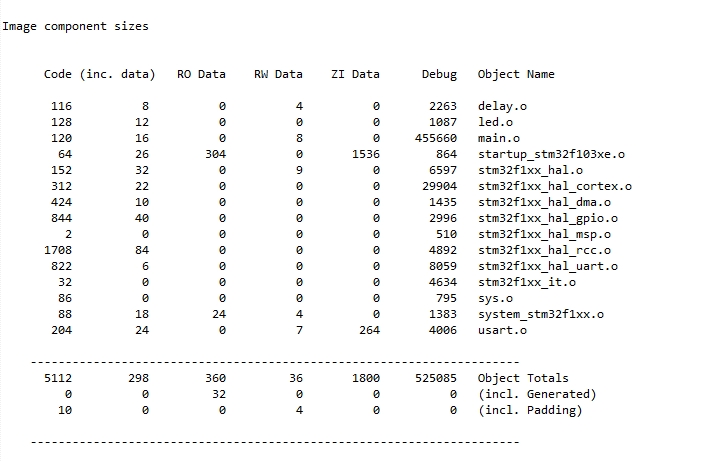This screenshot has width=702, height=462.
Task: Select the stm32f1xx_hal_uart.o object name
Action: click(548, 266)
